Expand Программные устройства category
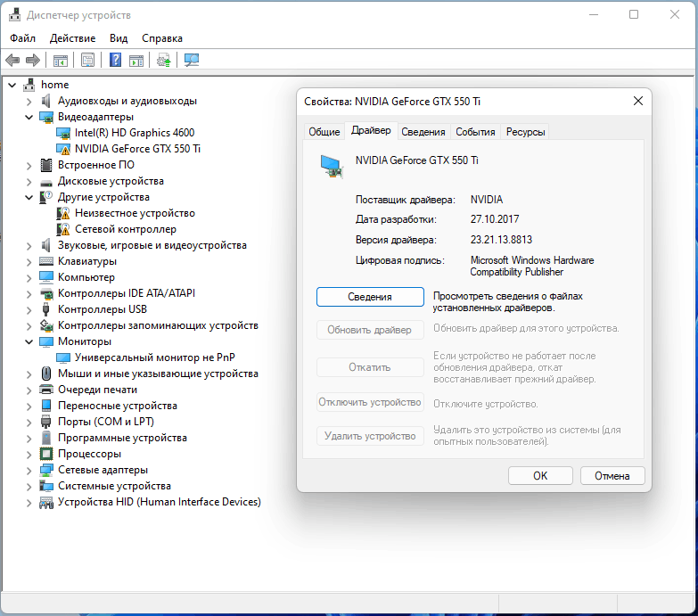 tap(29, 438)
